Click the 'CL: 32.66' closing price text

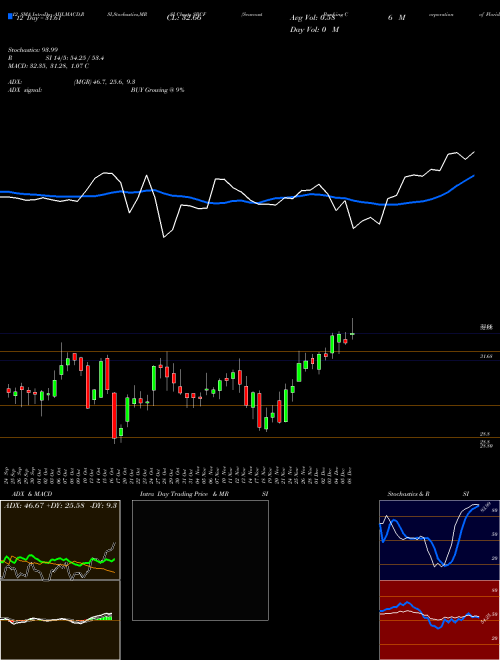point(184,18)
